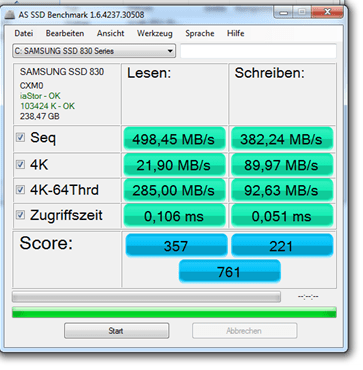Screen dimensions: 363x370
Task: Click the elapsed time display --:--:--
Action: click(309, 296)
